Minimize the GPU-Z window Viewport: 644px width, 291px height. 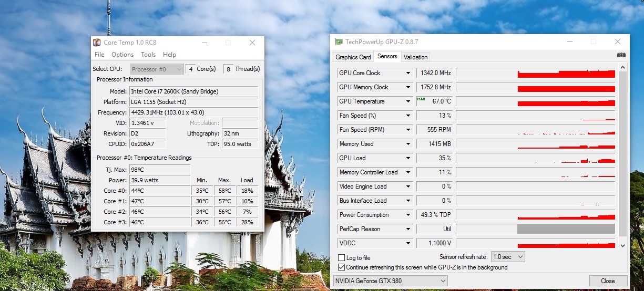(x=569, y=41)
